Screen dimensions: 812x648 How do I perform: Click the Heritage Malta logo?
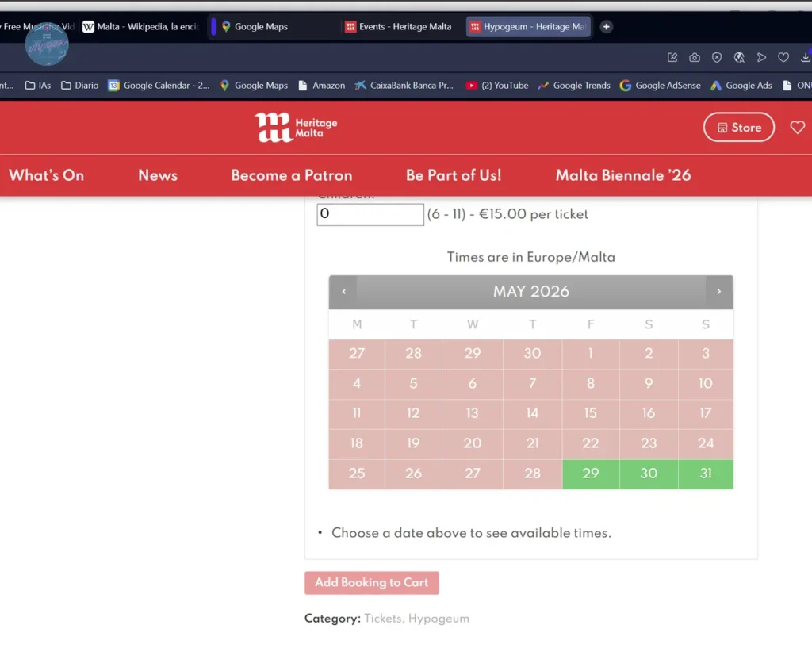(x=296, y=128)
